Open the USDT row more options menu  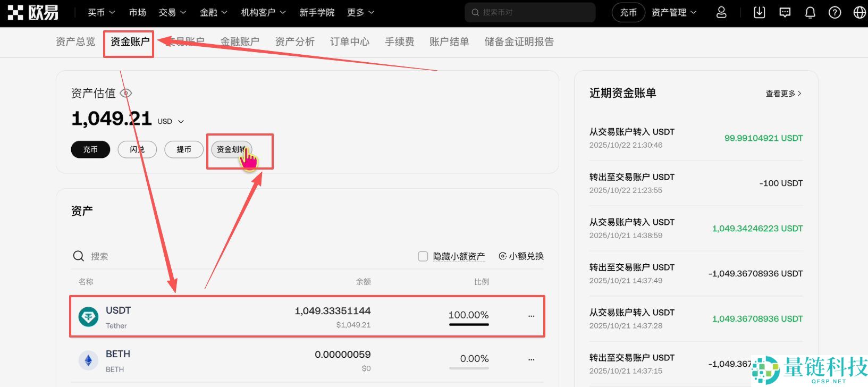[x=531, y=316]
